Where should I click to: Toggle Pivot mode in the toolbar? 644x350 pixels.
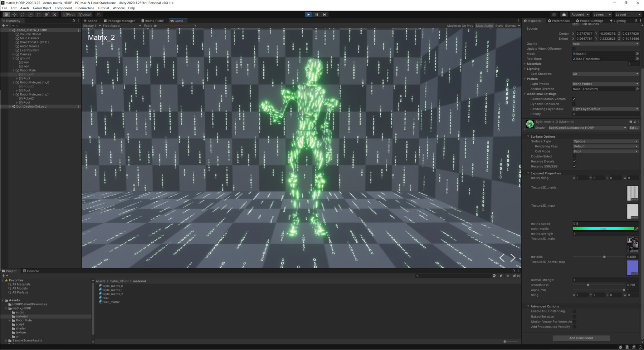(68, 15)
